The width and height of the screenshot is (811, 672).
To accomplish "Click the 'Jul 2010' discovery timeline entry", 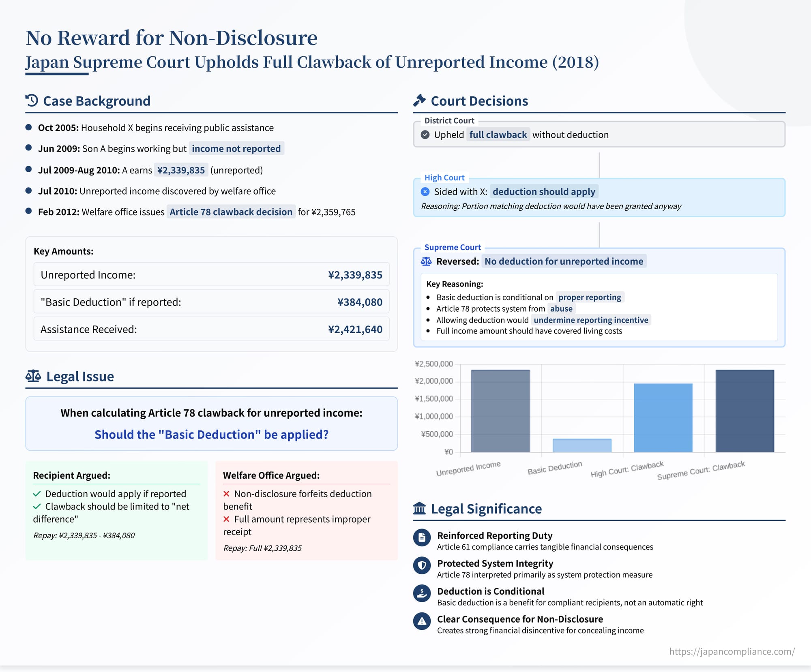I will point(157,191).
